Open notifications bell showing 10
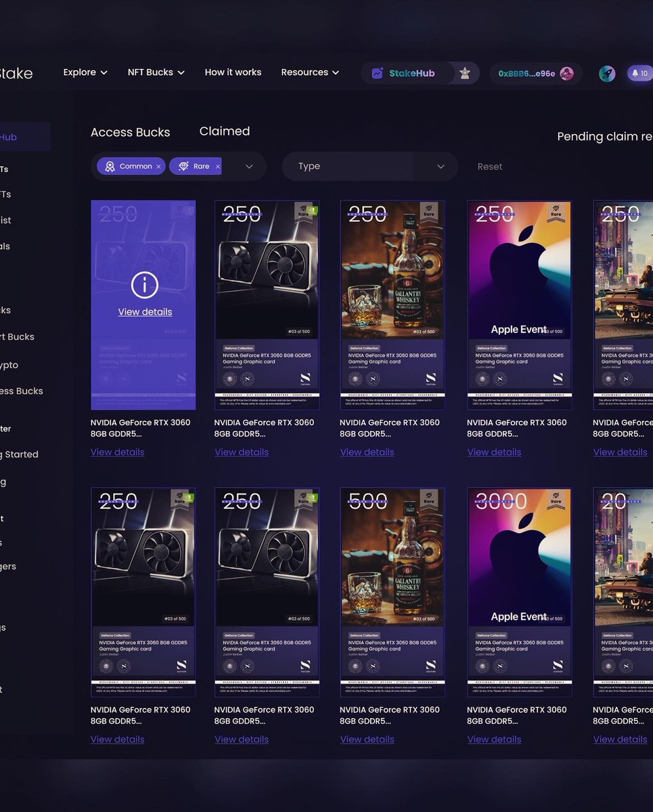 pyautogui.click(x=639, y=73)
